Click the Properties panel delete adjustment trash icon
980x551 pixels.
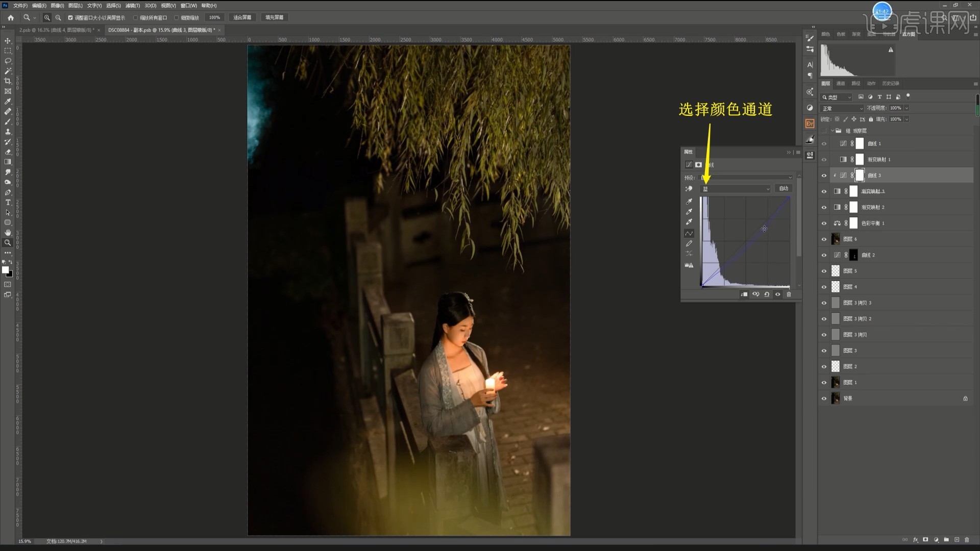tap(789, 294)
